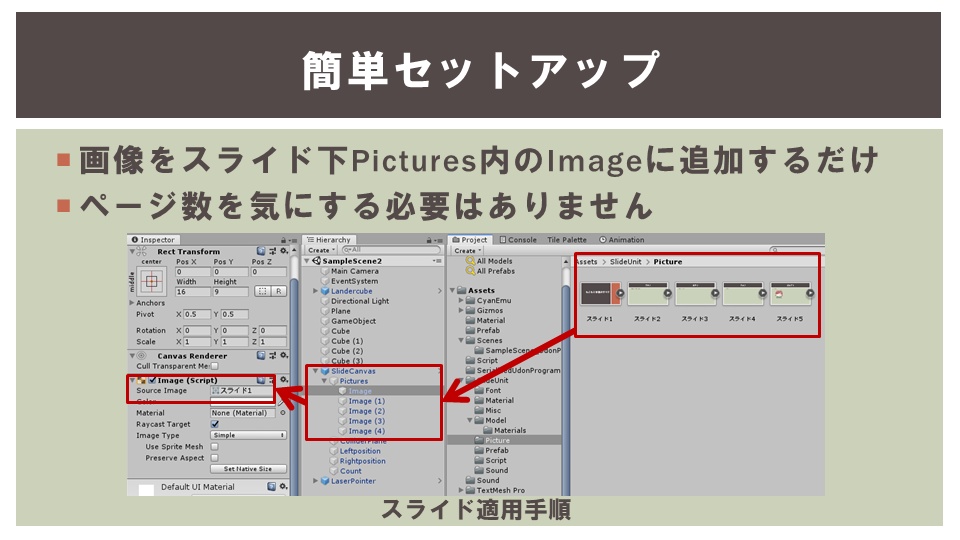
Task: Switch to the Hierarchy tab
Action: (x=329, y=240)
